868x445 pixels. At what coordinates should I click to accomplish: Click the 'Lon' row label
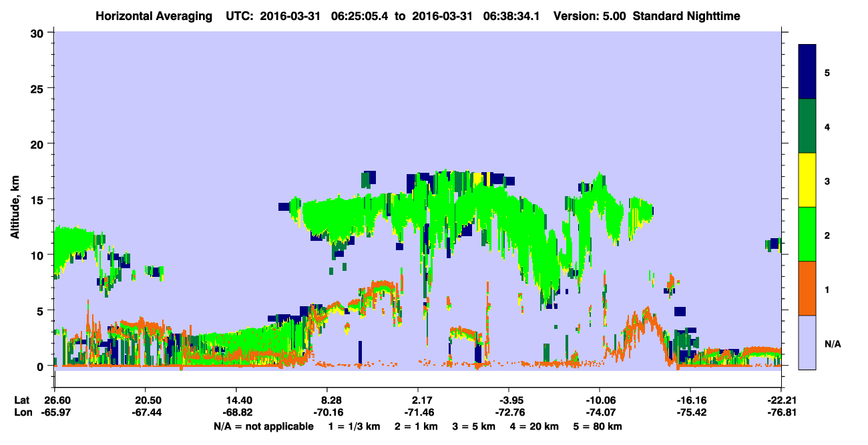tap(22, 412)
